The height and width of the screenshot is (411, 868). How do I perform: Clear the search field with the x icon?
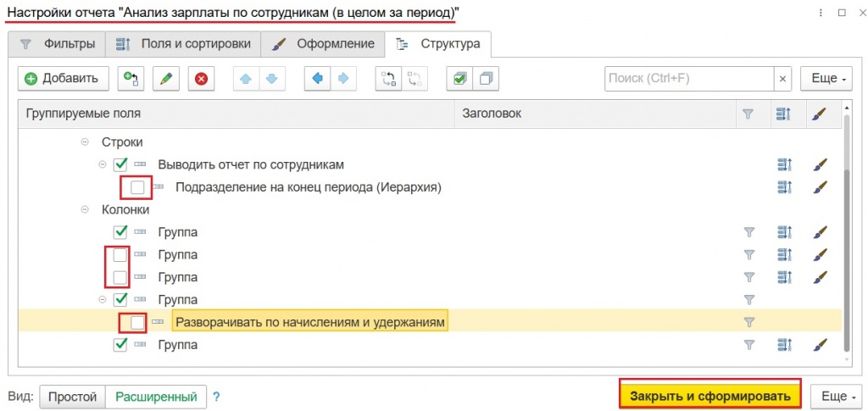tap(782, 79)
